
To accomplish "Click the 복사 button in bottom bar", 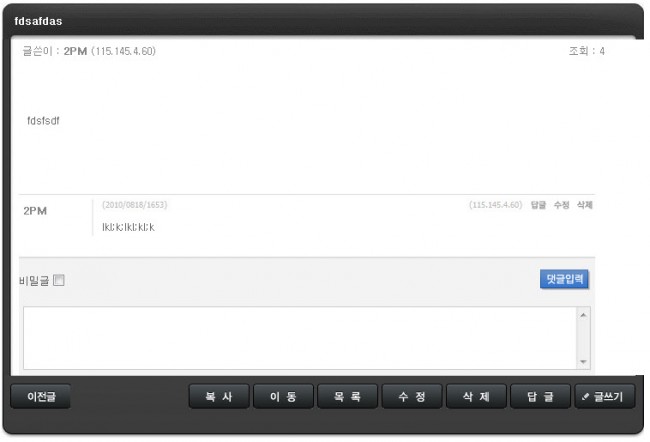I will pos(219,396).
